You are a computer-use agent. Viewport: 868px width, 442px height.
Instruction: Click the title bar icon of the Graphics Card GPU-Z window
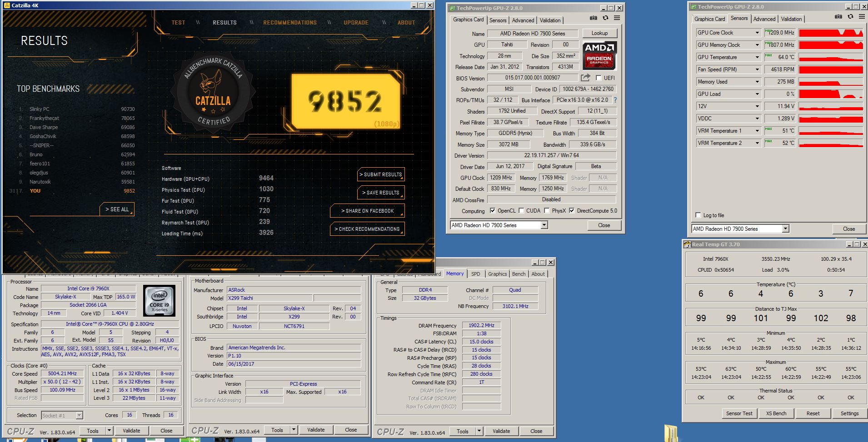pos(452,8)
